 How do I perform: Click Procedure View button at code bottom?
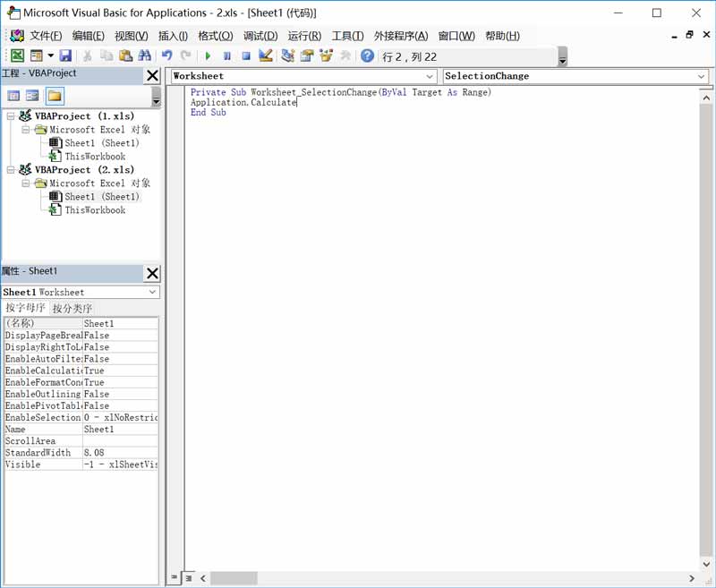pyautogui.click(x=174, y=577)
